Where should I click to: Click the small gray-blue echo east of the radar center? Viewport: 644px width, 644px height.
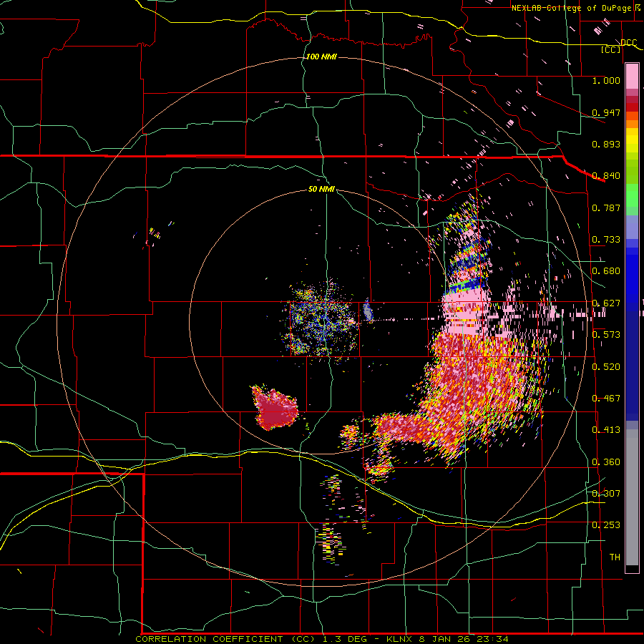368,311
